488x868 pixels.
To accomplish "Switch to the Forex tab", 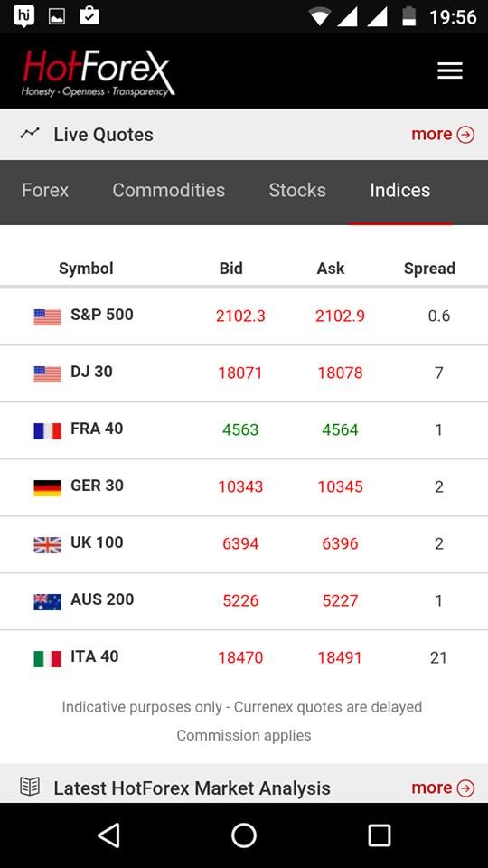I will coord(45,191).
